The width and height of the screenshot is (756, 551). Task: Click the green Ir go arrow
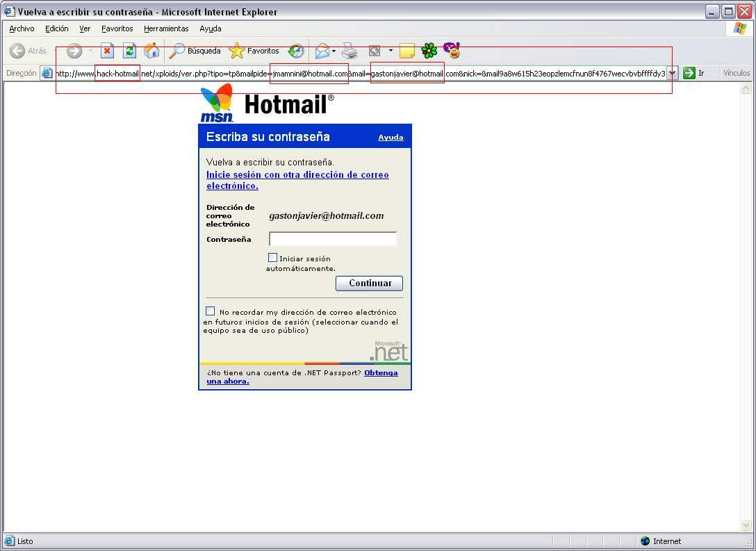pos(689,73)
